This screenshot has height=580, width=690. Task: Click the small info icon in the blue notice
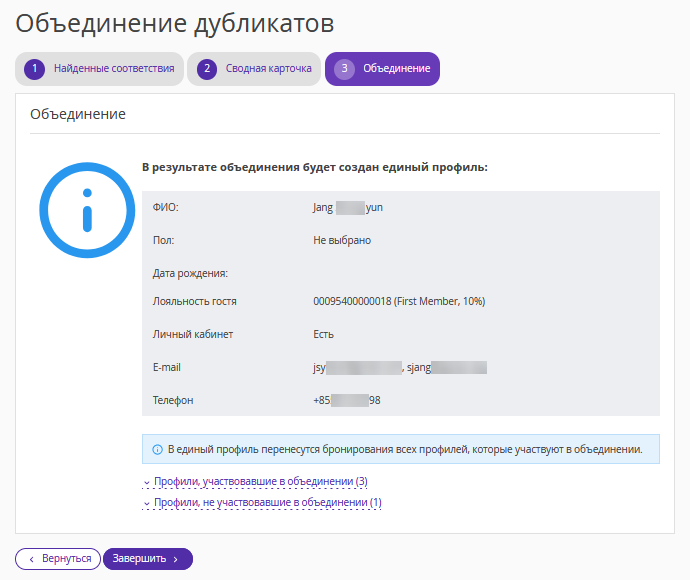coord(157,449)
